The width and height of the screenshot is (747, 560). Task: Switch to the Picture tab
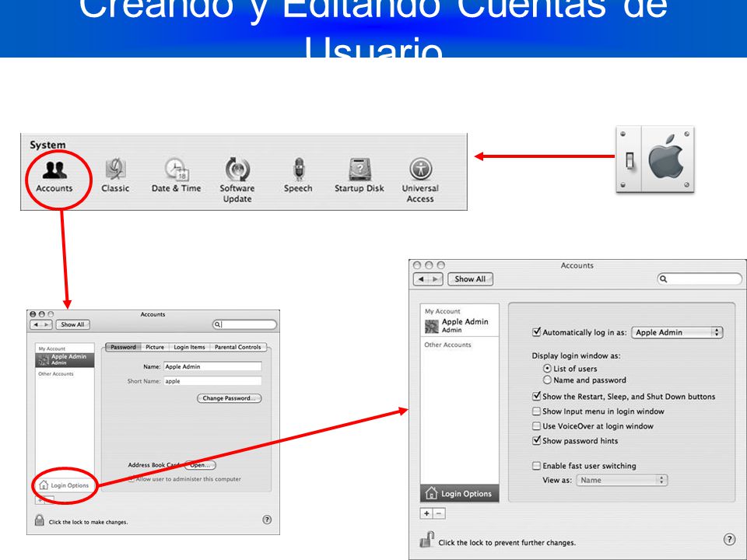155,347
